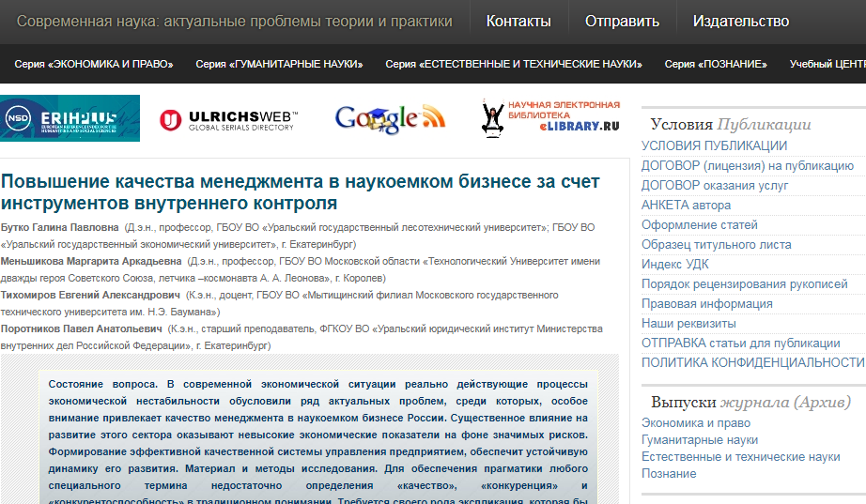Open archive link Экономика и право

coord(696,423)
